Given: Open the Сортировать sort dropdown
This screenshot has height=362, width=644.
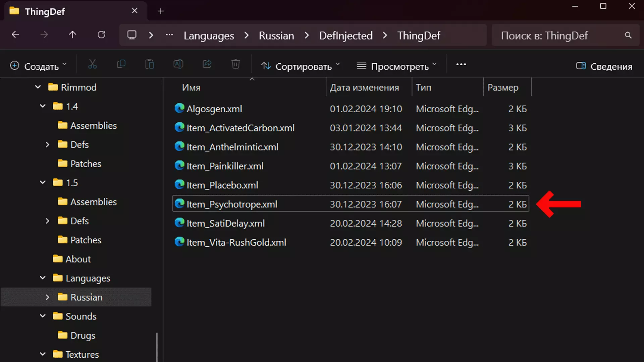Looking at the screenshot, I should coord(301,66).
